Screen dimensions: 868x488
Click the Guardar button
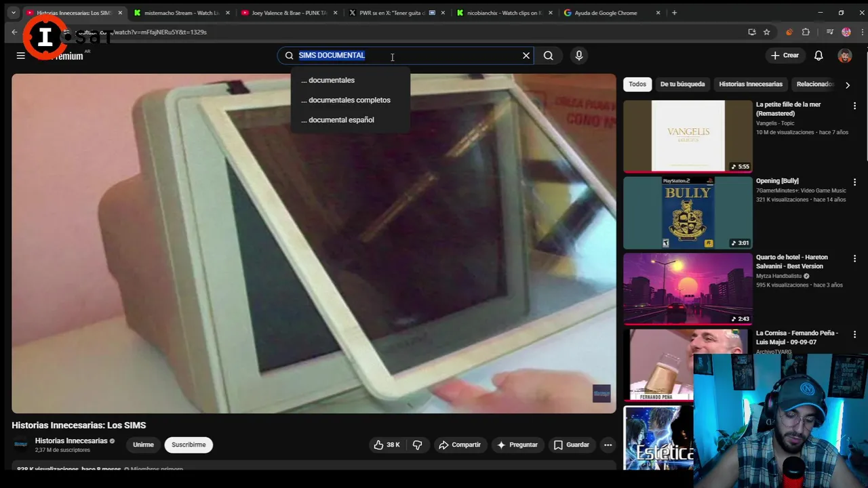point(571,445)
